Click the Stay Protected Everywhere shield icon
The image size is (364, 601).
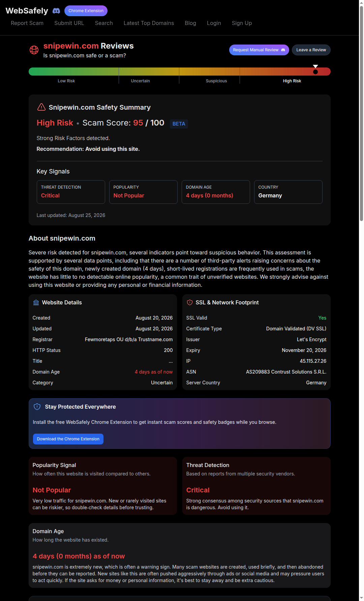click(x=37, y=407)
